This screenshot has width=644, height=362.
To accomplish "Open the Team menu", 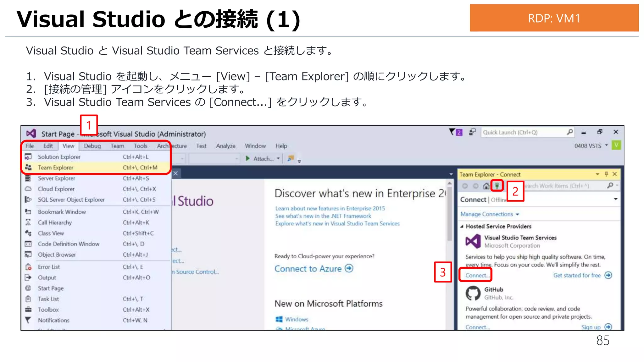I will [117, 146].
